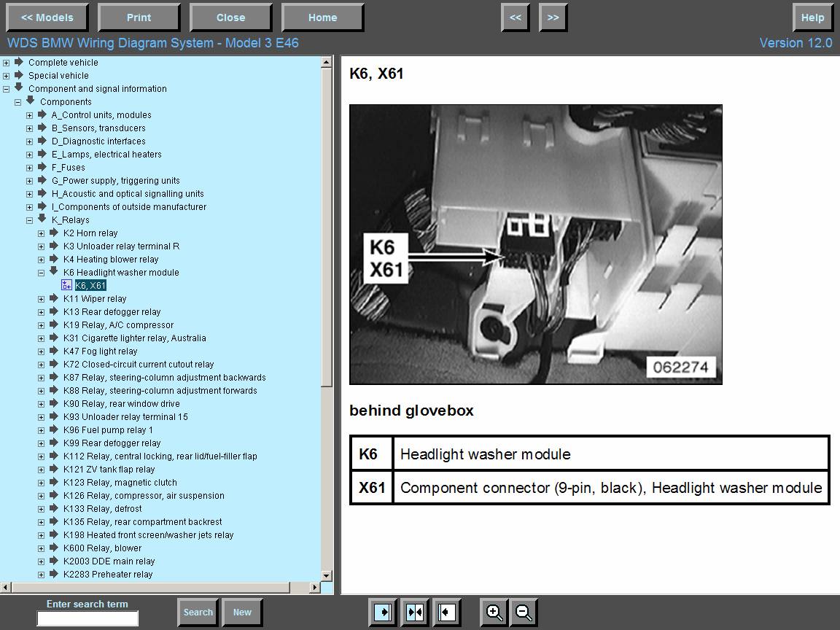
Task: Select K47 Fog light relay
Action: [x=100, y=351]
